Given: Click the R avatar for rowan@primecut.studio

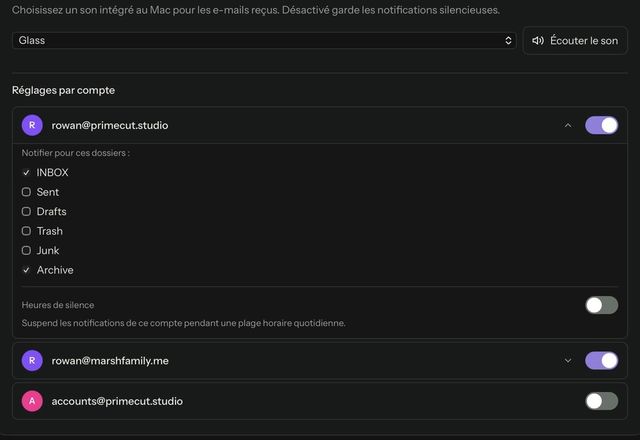Looking at the screenshot, I should click(32, 125).
